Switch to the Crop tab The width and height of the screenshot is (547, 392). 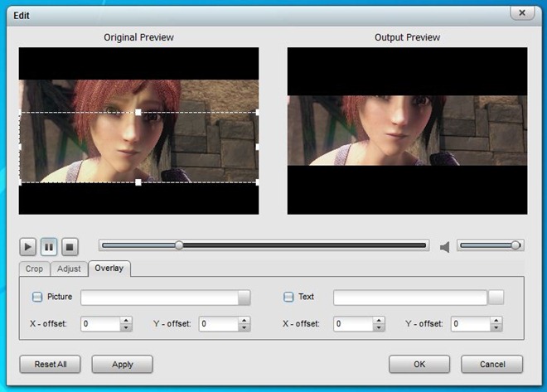point(34,269)
